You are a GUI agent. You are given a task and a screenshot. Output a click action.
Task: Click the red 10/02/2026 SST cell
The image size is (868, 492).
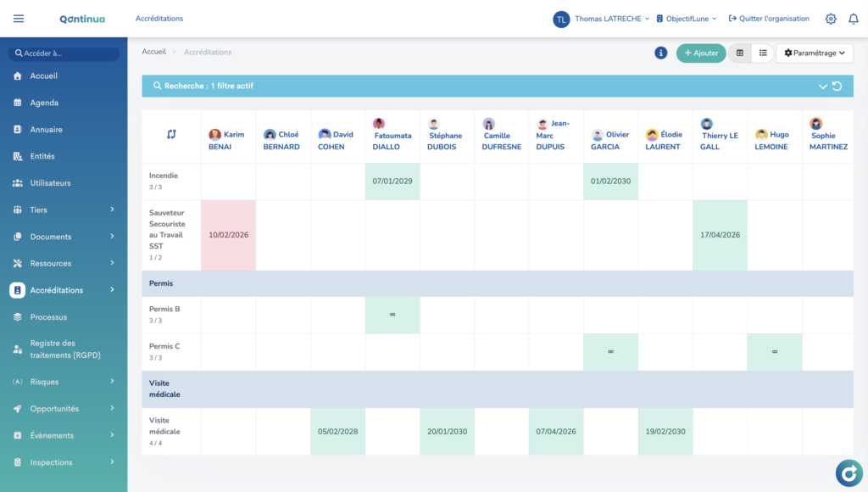click(x=228, y=235)
